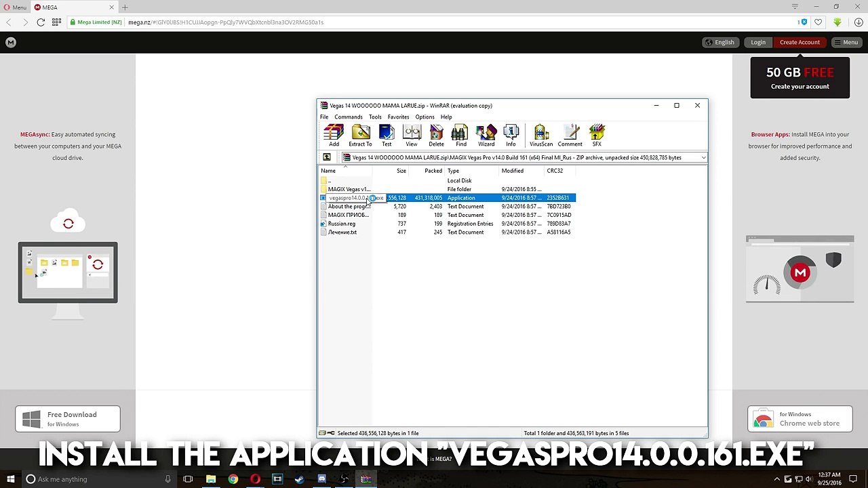Bookmark the page with the heart icon

coord(818,22)
